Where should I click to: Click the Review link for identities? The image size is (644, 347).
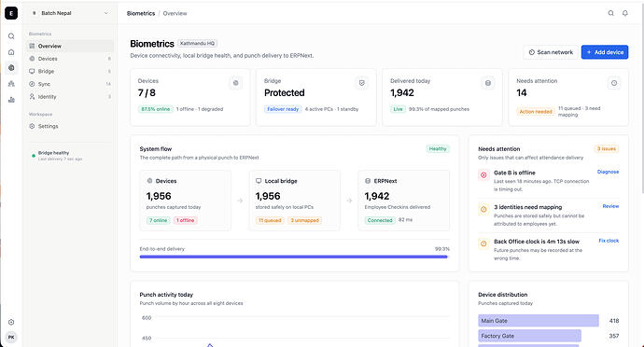coord(610,206)
